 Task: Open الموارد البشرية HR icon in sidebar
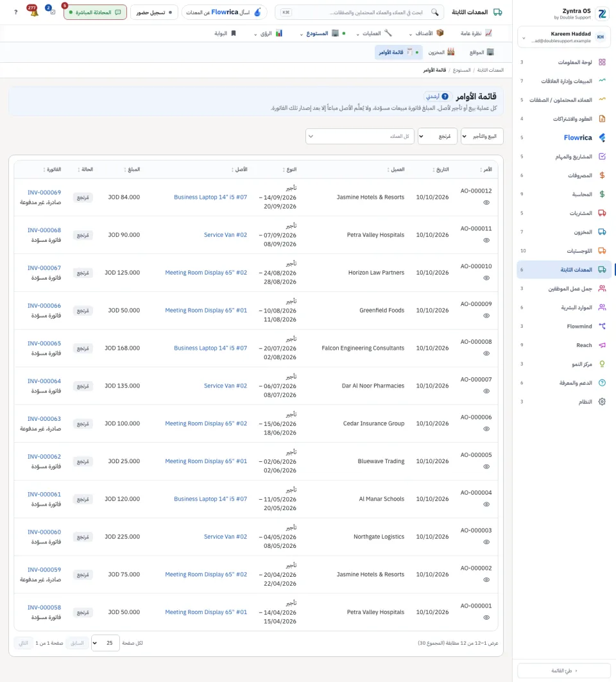click(x=602, y=307)
